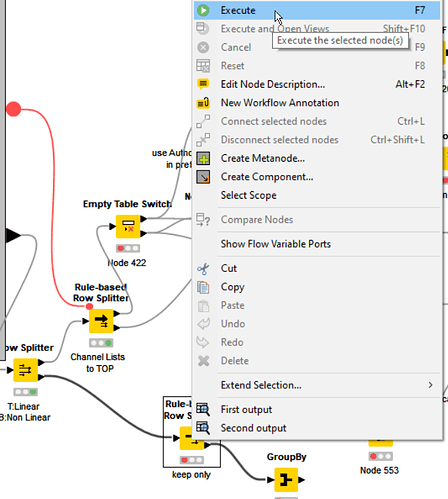Viewport: 448px width, 499px height.
Task: Click the red flow variable port circle
Action: click(13, 109)
